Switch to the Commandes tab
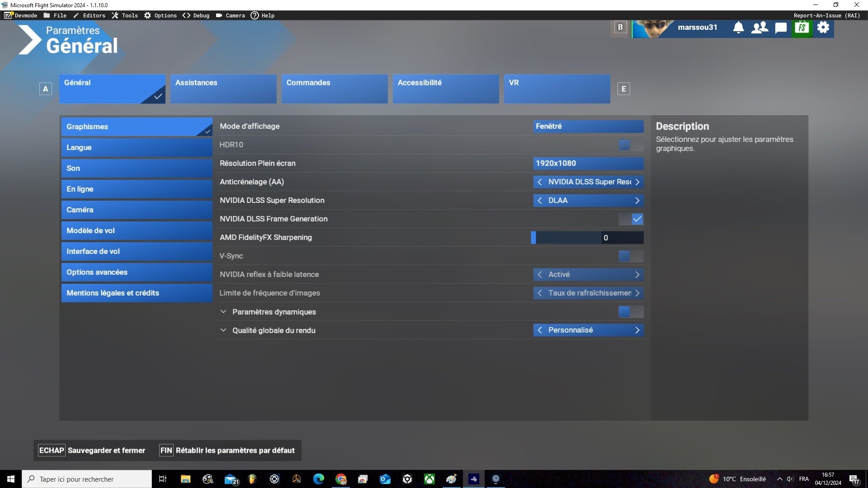The image size is (868, 488). click(x=335, y=89)
